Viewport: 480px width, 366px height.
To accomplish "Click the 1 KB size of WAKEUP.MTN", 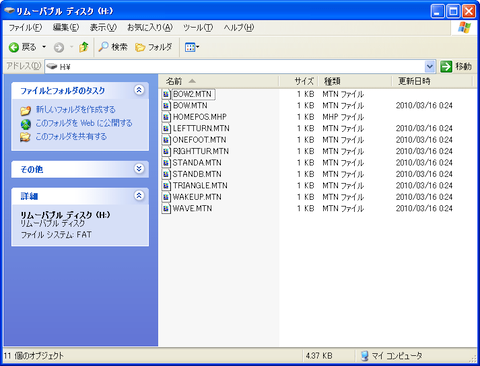I will point(306,197).
